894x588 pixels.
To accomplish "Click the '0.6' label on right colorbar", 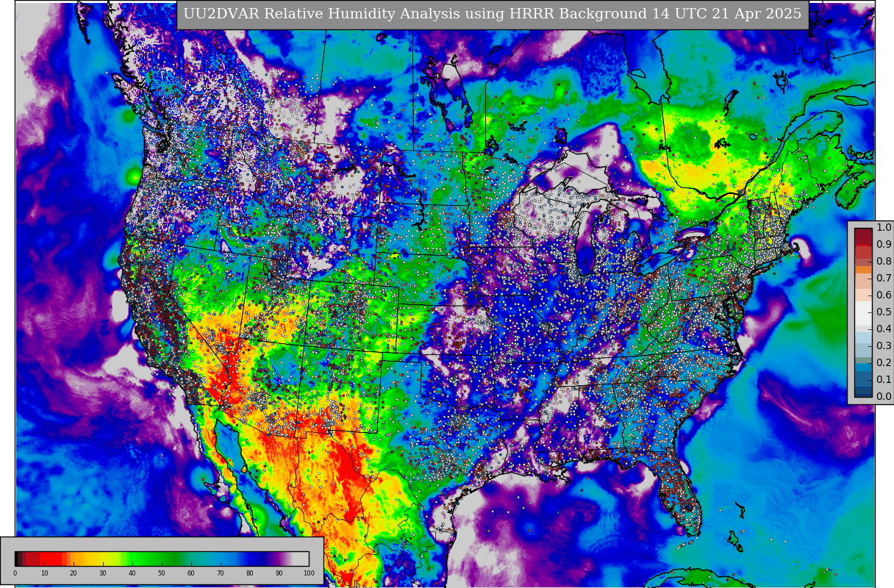I will tap(884, 295).
